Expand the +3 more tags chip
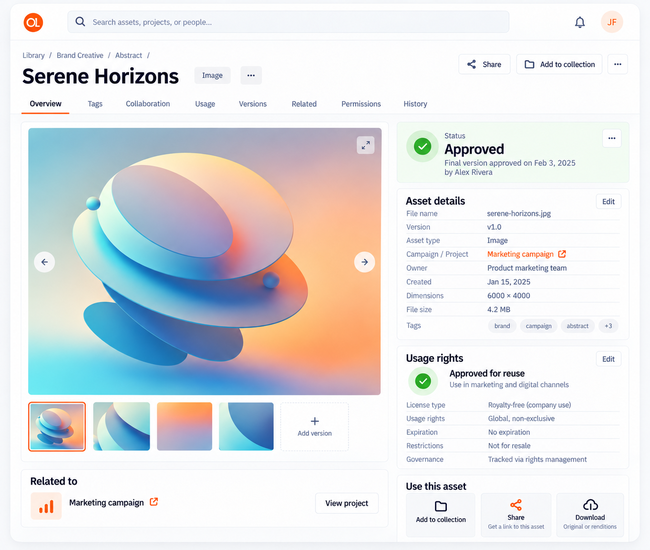This screenshot has height=550, width=650. (x=608, y=326)
